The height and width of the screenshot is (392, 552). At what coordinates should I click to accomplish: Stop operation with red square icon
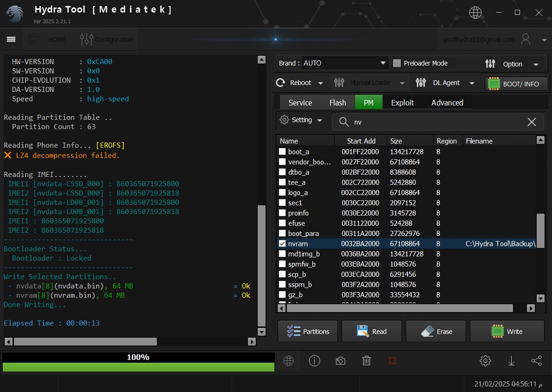(x=392, y=361)
